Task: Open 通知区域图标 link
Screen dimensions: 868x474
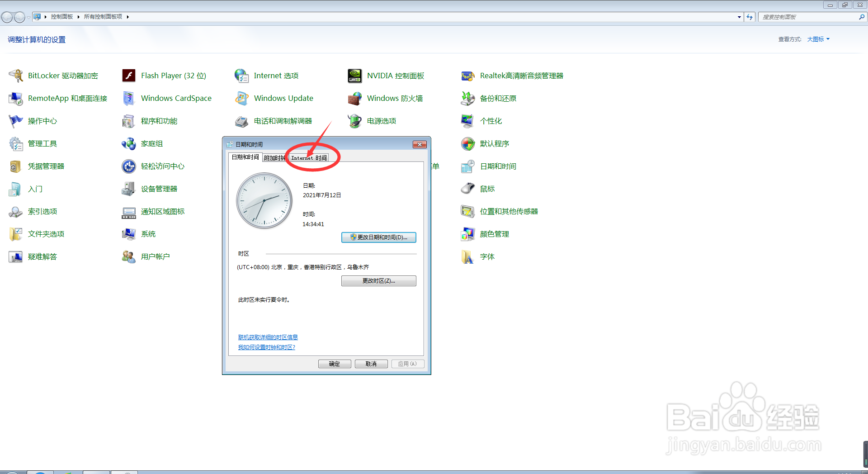Action: point(162,211)
